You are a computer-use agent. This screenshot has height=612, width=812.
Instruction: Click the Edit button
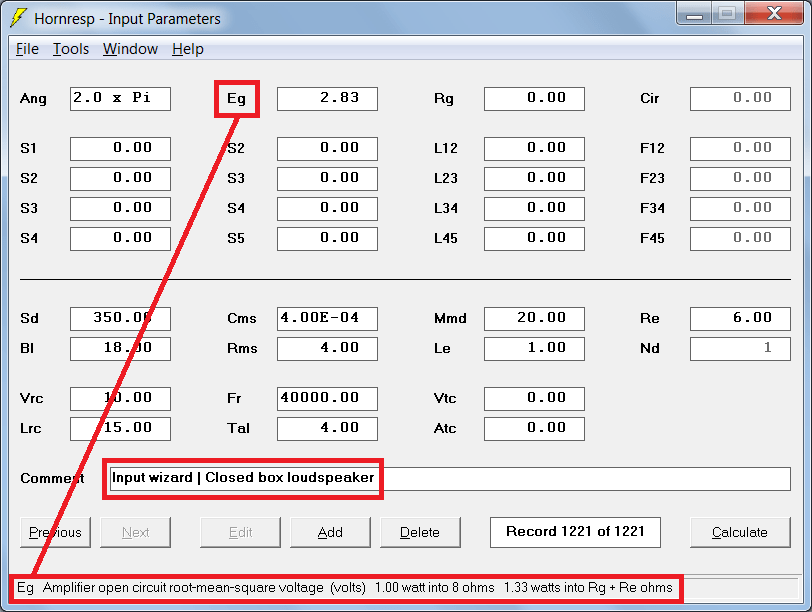240,532
